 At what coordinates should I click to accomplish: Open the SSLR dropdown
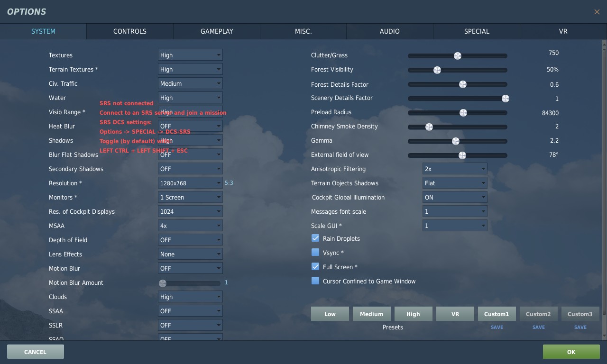pyautogui.click(x=190, y=325)
